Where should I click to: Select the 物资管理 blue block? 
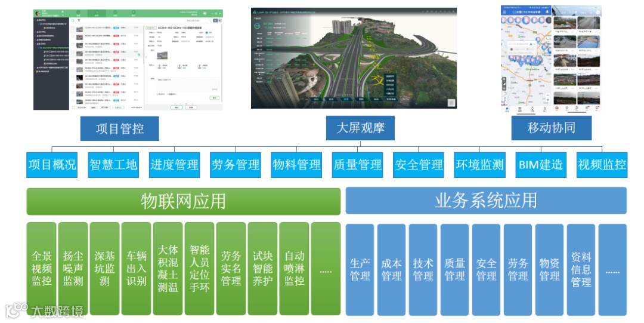click(550, 270)
